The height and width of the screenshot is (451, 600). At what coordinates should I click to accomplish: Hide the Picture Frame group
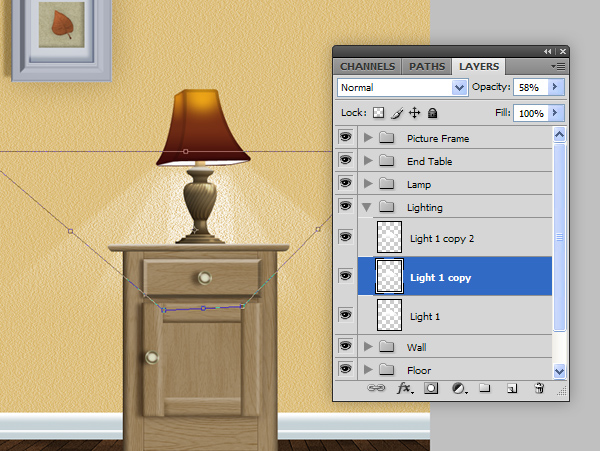tap(346, 138)
